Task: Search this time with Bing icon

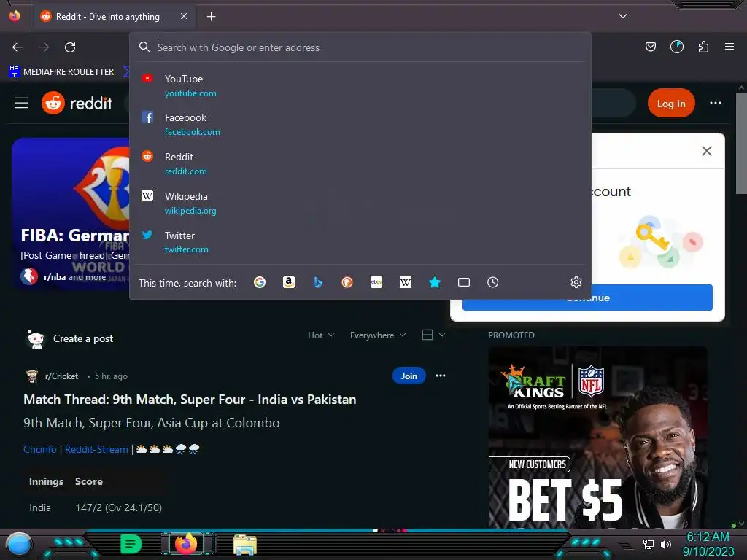Action: pos(318,282)
